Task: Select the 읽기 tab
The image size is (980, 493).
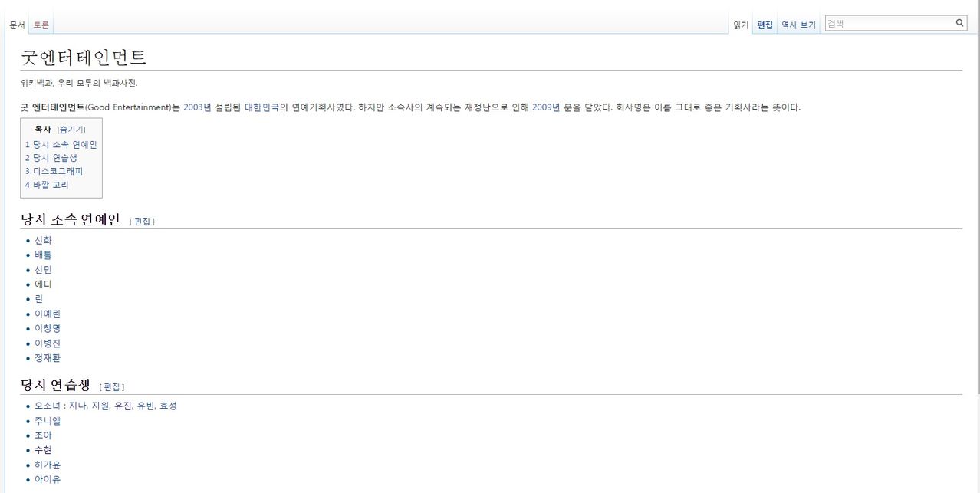Action: (741, 25)
